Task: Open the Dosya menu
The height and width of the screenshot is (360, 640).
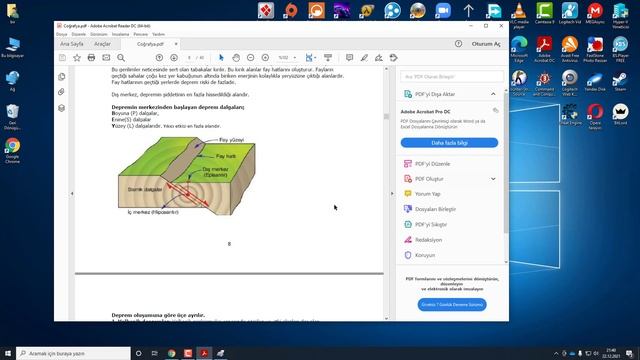Action: pos(62,34)
